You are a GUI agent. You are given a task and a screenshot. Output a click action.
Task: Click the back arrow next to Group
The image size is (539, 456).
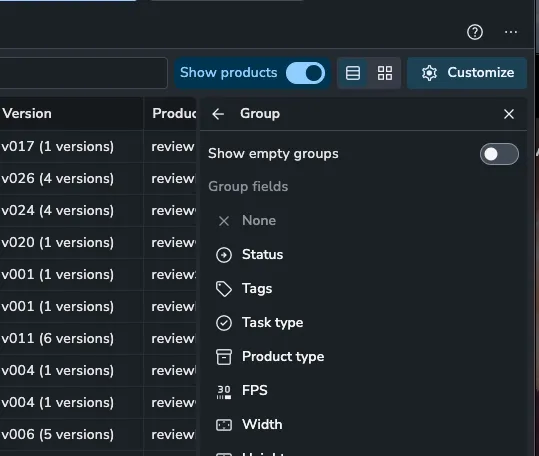click(x=218, y=114)
